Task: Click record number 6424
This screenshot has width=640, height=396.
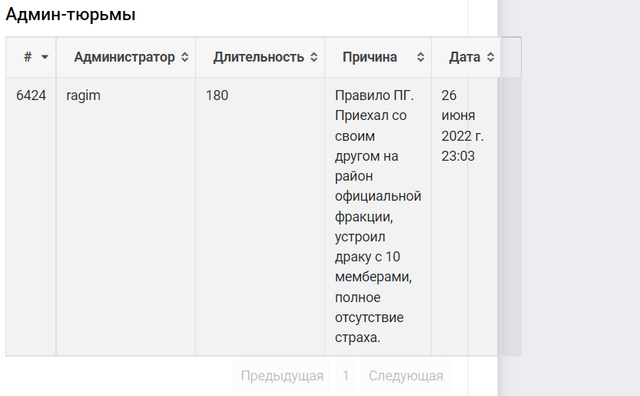Action: [31, 95]
